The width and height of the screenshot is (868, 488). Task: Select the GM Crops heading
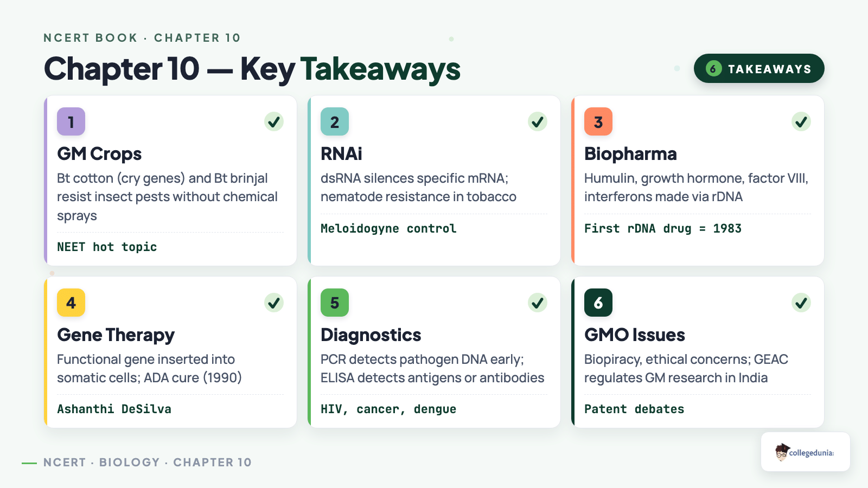pyautogui.click(x=99, y=154)
